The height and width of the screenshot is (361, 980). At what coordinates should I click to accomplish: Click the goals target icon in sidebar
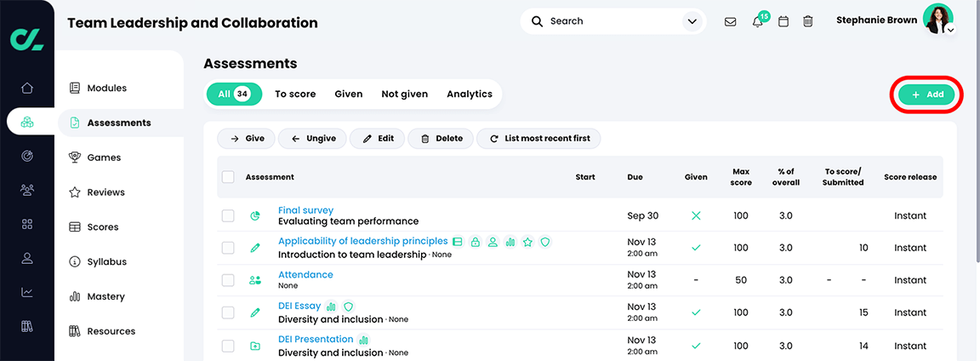tap(27, 156)
